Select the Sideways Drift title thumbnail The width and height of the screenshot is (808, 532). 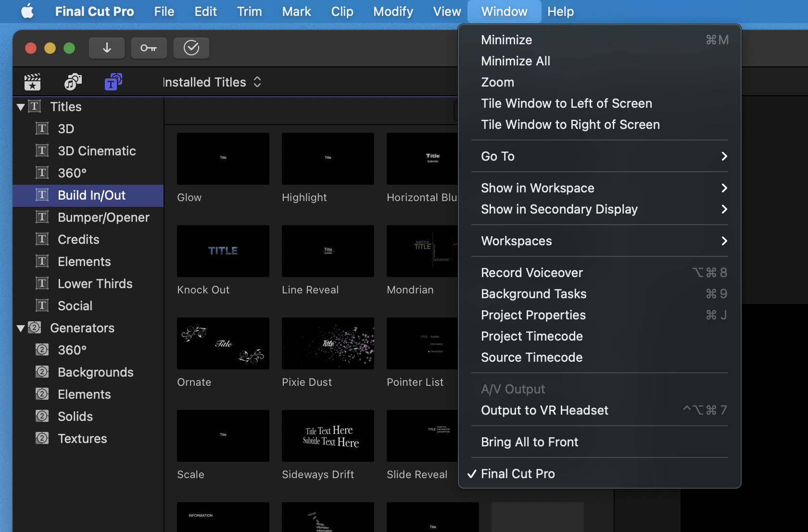pyautogui.click(x=328, y=436)
